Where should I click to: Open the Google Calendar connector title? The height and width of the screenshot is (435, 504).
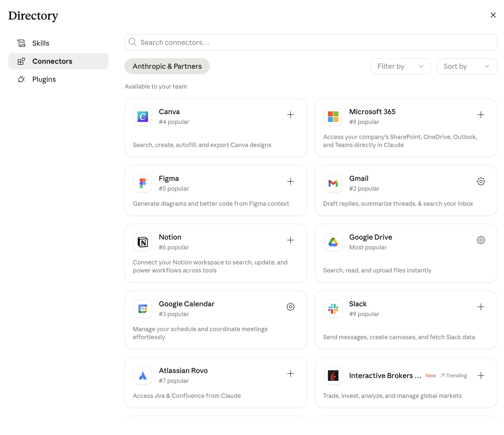[x=186, y=304]
